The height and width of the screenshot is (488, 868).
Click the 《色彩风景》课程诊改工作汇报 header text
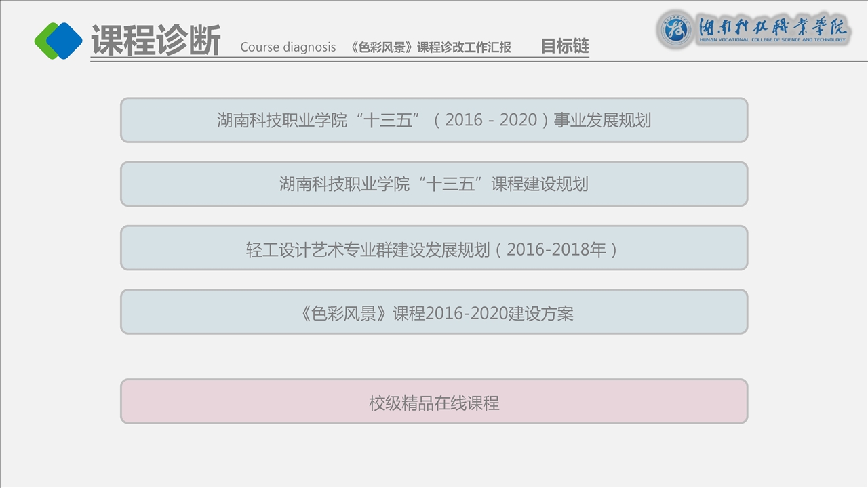point(431,47)
